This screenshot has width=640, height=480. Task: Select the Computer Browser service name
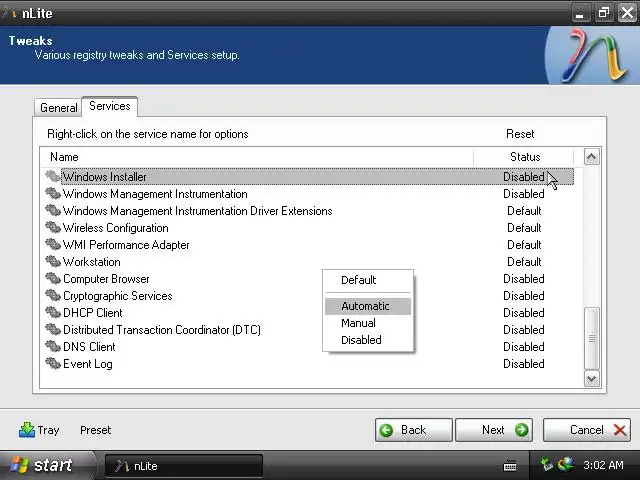point(106,279)
